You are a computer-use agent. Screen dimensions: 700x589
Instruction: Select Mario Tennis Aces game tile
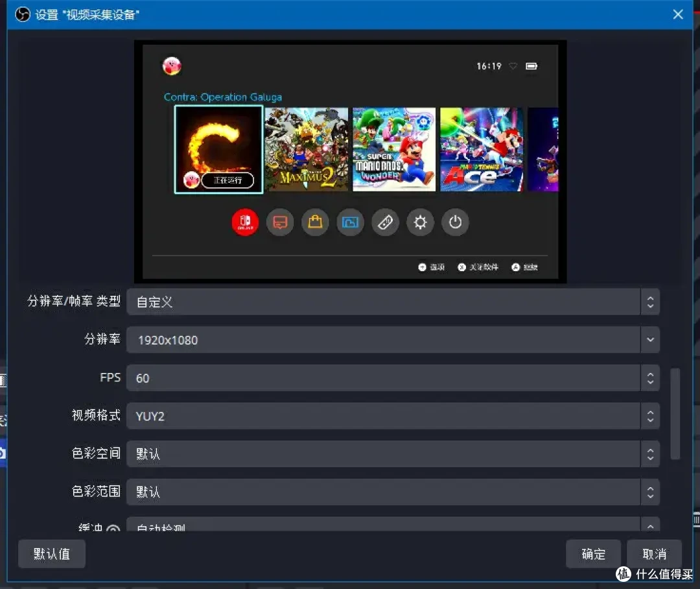481,149
